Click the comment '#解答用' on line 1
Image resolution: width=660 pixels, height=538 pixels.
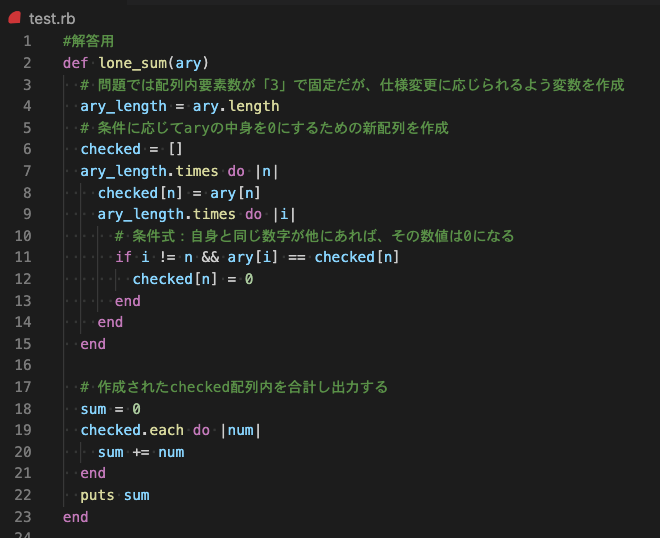coord(88,41)
